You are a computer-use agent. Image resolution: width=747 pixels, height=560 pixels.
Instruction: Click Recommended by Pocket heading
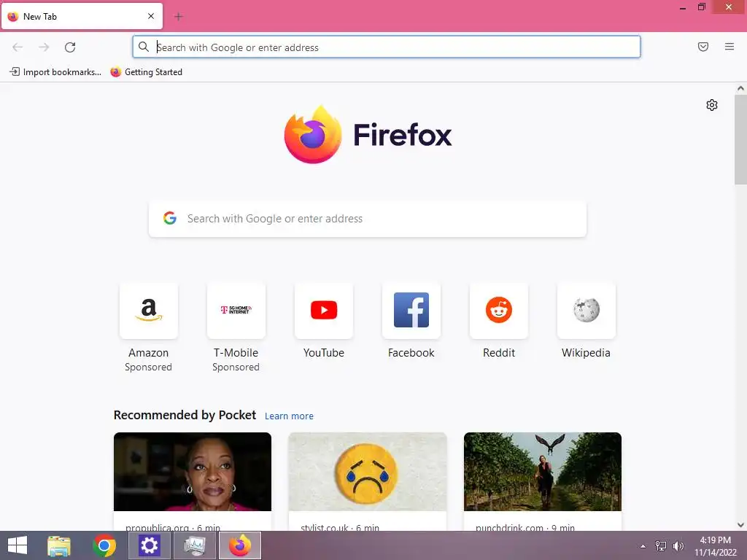185,415
